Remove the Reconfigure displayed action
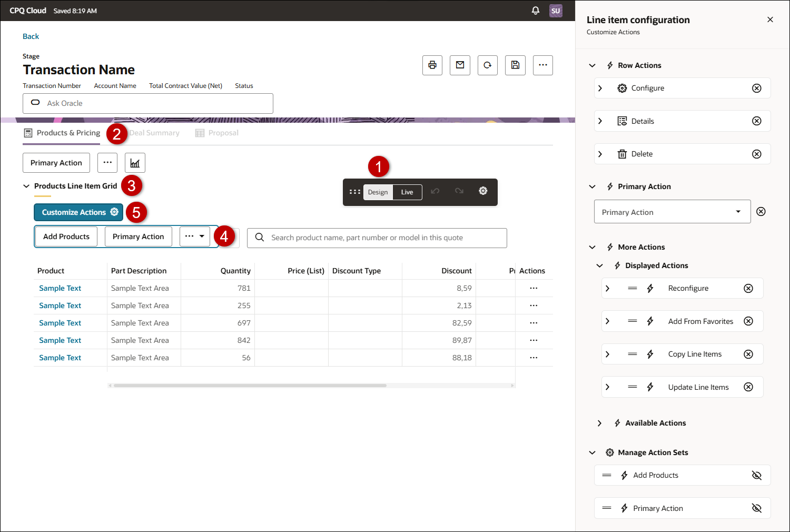Image resolution: width=790 pixels, height=532 pixels. [748, 288]
